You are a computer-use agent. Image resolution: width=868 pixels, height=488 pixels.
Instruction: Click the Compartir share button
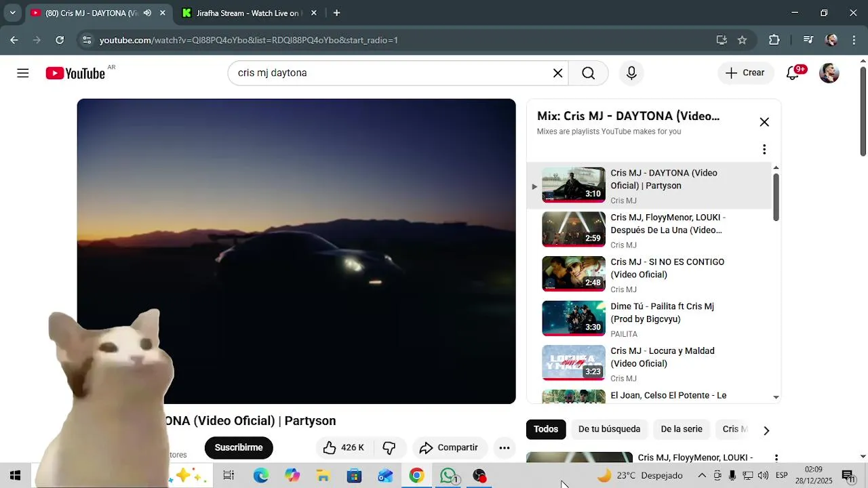coord(449,447)
